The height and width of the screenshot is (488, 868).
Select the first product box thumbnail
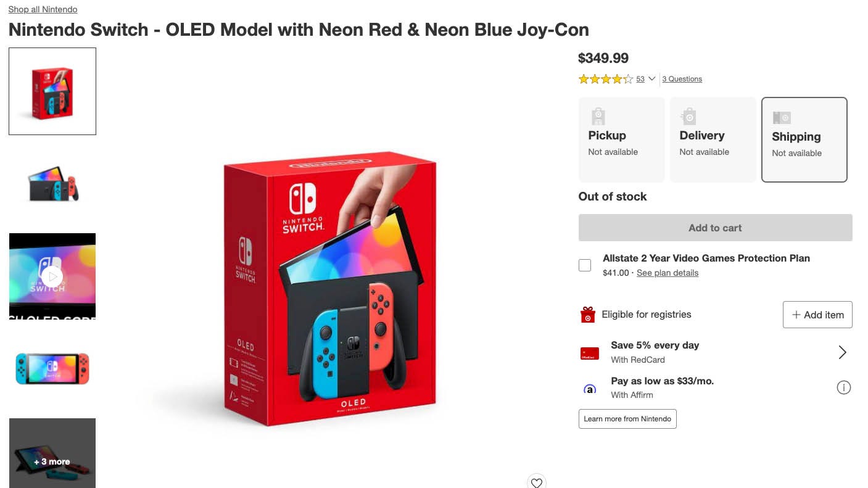(x=52, y=91)
